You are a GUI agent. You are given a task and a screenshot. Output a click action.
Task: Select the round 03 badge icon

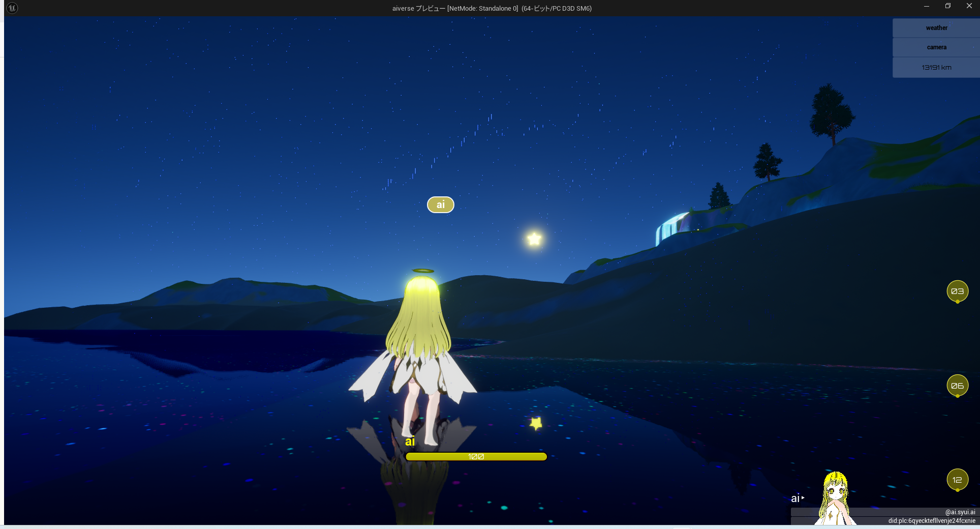[x=957, y=291]
